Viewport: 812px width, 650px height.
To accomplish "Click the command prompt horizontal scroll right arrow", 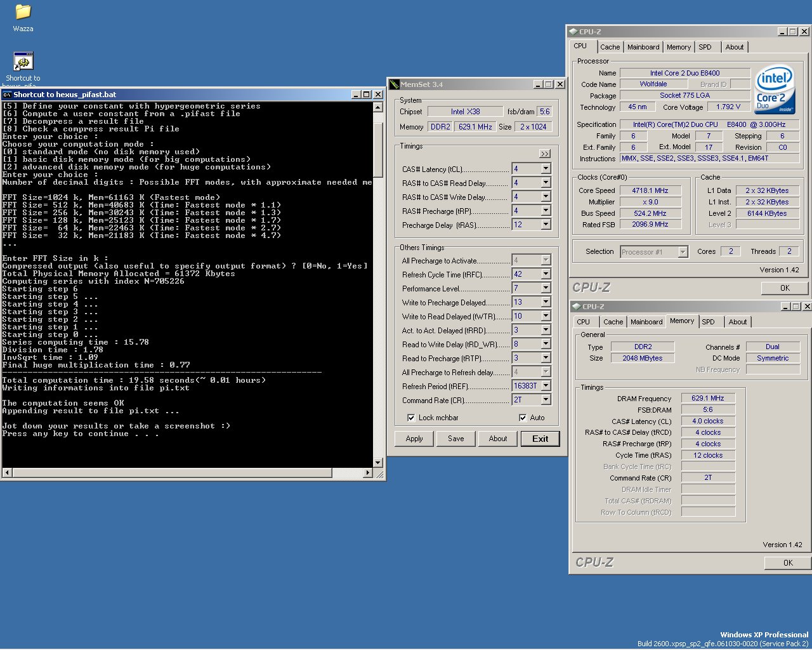I will (x=368, y=473).
